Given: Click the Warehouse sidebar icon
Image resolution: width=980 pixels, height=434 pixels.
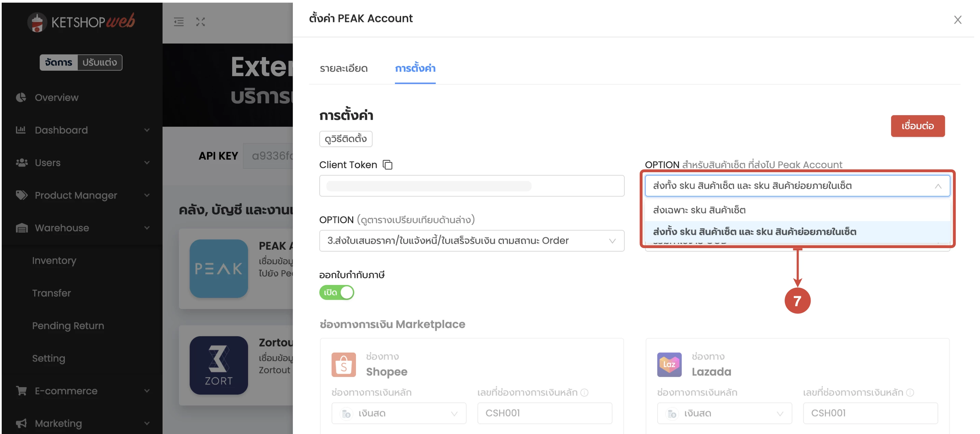Looking at the screenshot, I should tap(22, 228).
